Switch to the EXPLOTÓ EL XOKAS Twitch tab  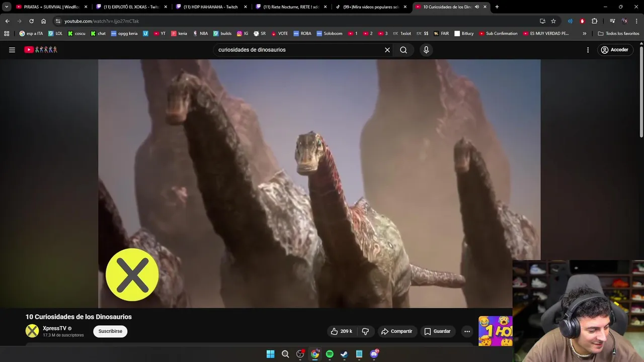click(131, 7)
